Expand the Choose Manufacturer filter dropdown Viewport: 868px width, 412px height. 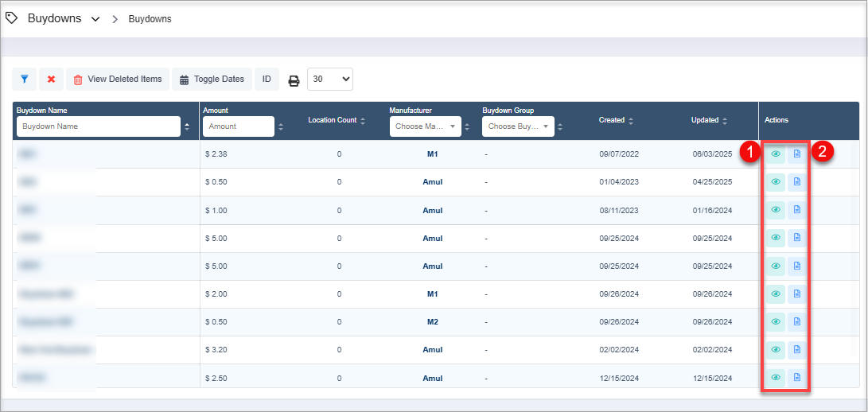point(424,126)
